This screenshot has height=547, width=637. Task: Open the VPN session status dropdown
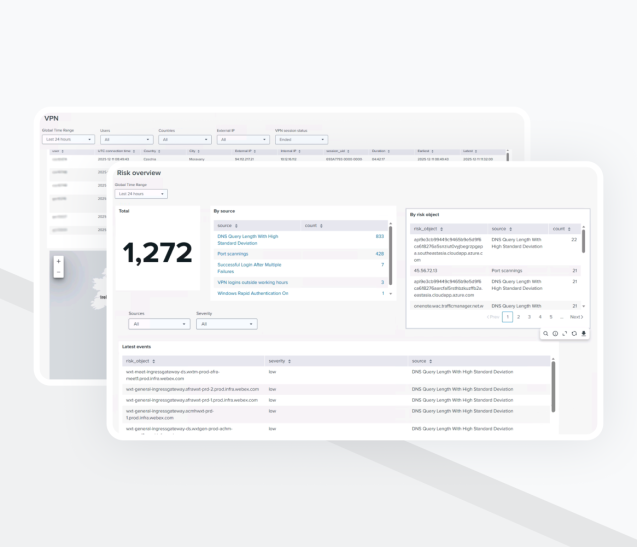click(302, 140)
